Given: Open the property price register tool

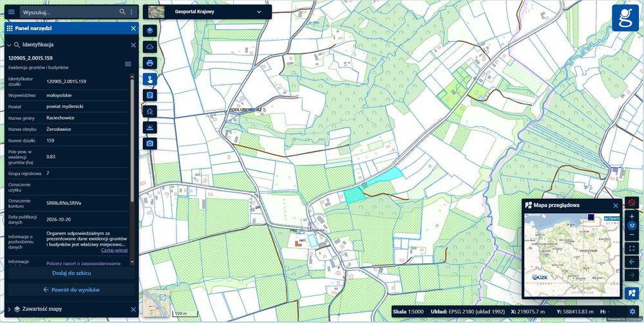Looking at the screenshot, I should 150,111.
